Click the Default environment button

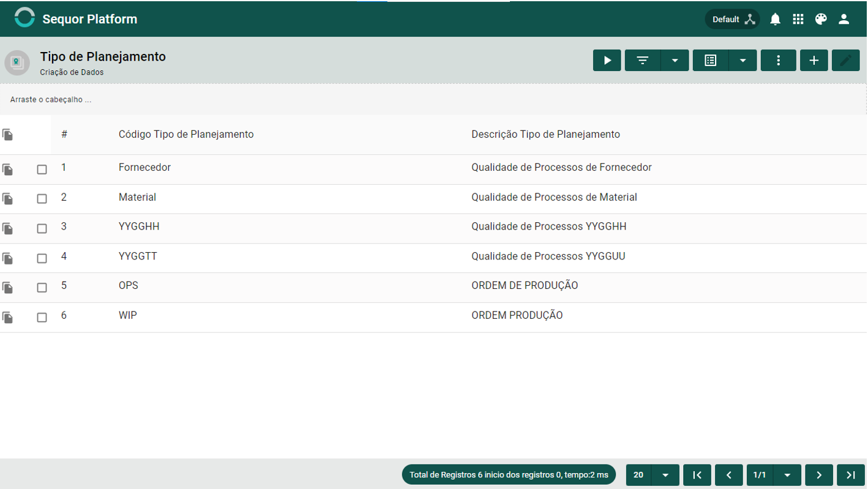732,19
